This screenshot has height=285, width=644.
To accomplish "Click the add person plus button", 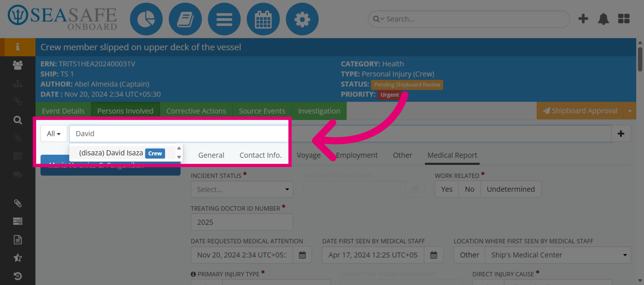I will click(621, 134).
